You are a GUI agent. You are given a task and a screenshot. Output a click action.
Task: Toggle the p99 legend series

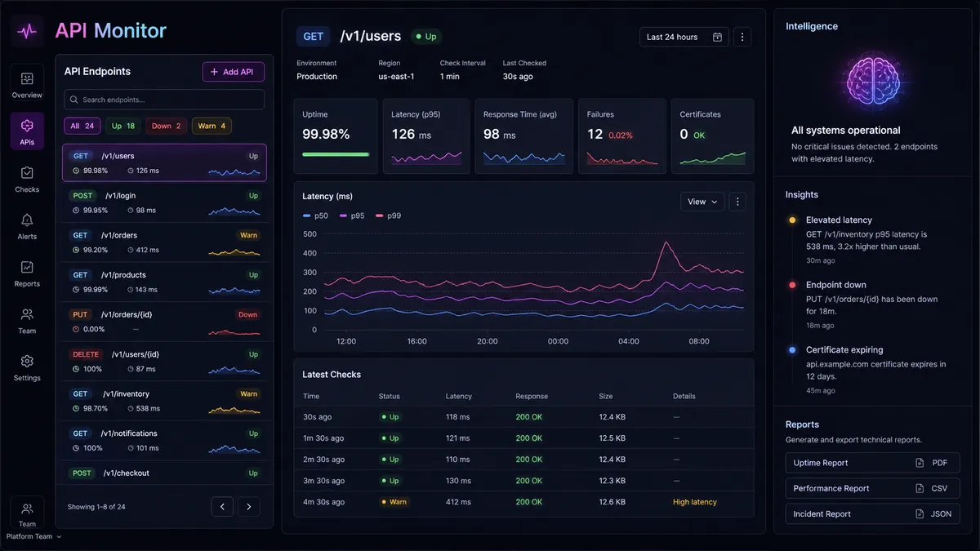click(387, 216)
